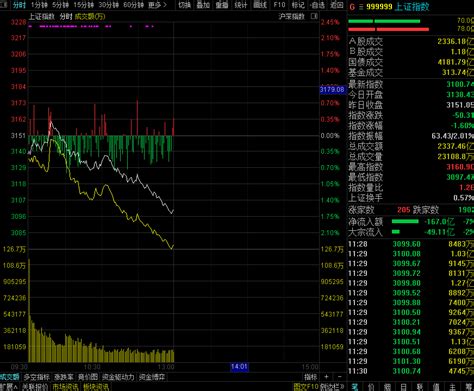
Task: Click the 11:28 trade row 3099.60
Action: pyautogui.click(x=411, y=244)
